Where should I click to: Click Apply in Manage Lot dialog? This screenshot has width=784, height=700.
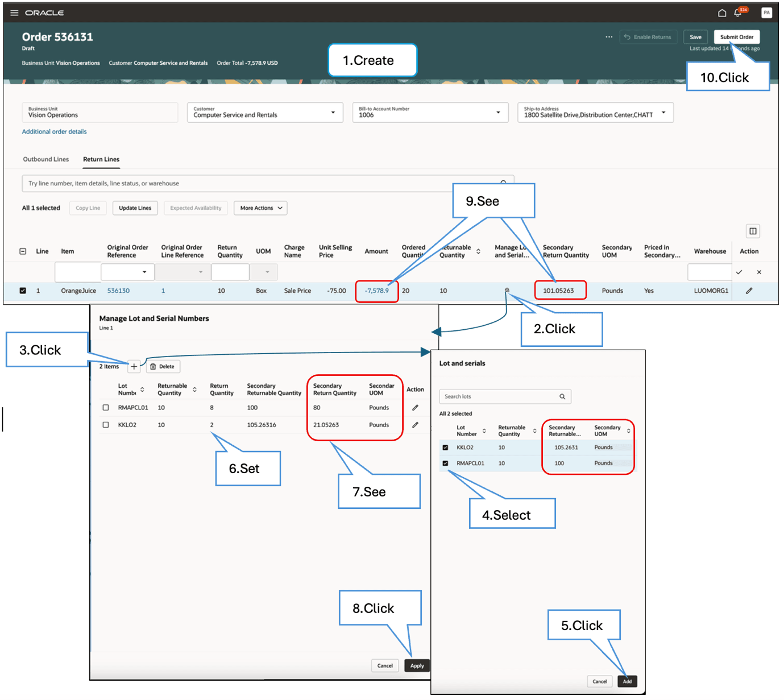pyautogui.click(x=417, y=666)
